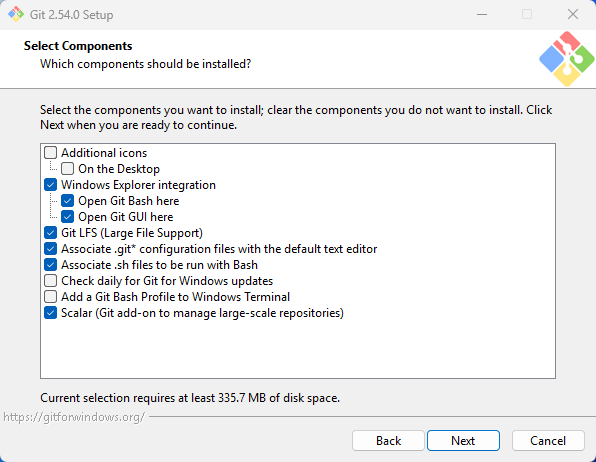The height and width of the screenshot is (462, 596).
Task: Tick Add a Git Bash Profile to Windows Terminal
Action: (51, 297)
